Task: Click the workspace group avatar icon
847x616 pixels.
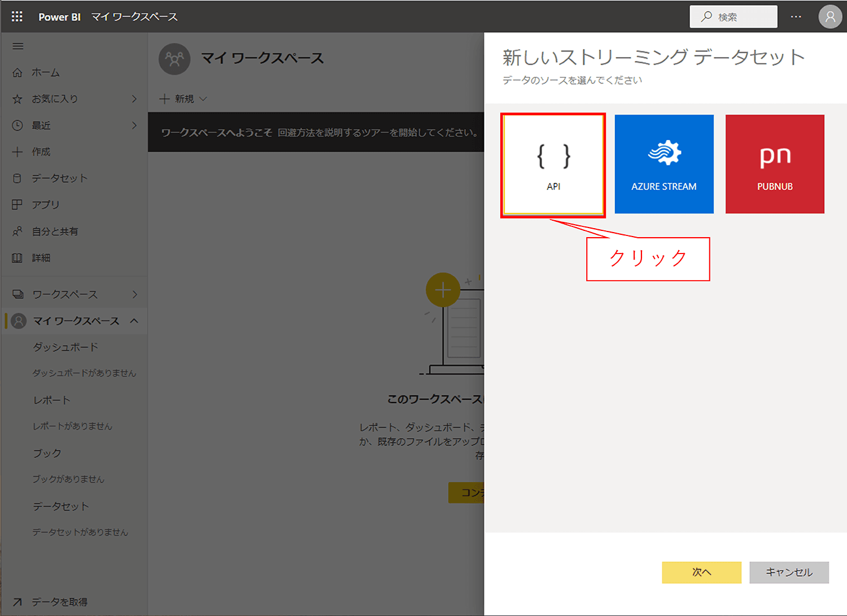Action: click(x=174, y=59)
